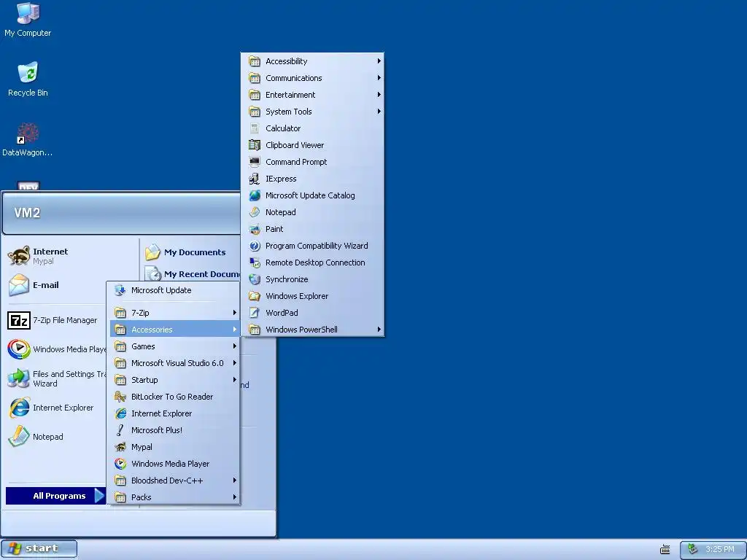The width and height of the screenshot is (747, 560).
Task: Click the Synchronize icon
Action: pos(255,279)
